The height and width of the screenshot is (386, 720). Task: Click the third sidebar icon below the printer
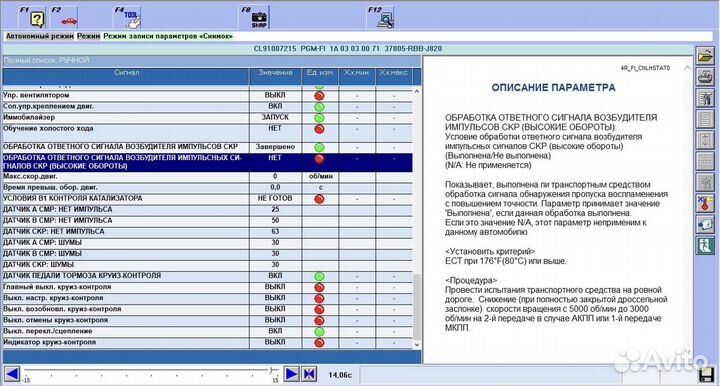(705, 99)
